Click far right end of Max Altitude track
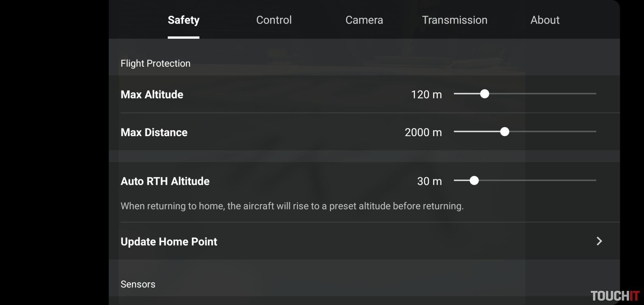This screenshot has height=305, width=644. click(594, 94)
